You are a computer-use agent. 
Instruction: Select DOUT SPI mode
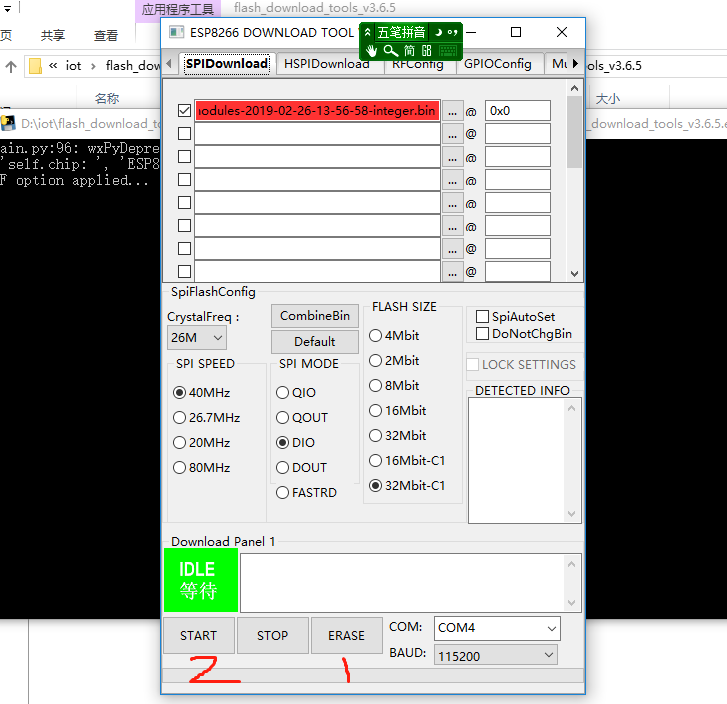tap(282, 467)
